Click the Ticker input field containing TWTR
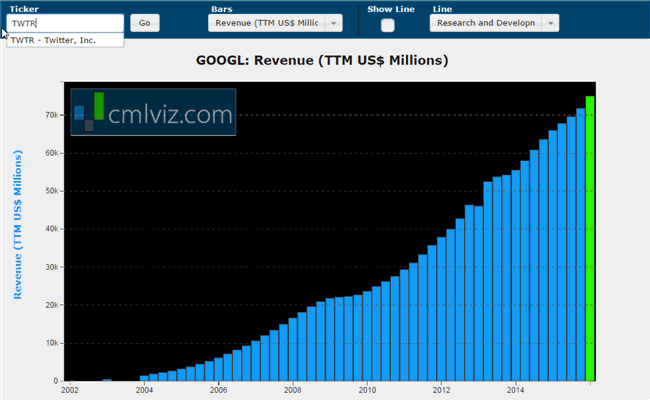This screenshot has width=650, height=400. (x=65, y=23)
